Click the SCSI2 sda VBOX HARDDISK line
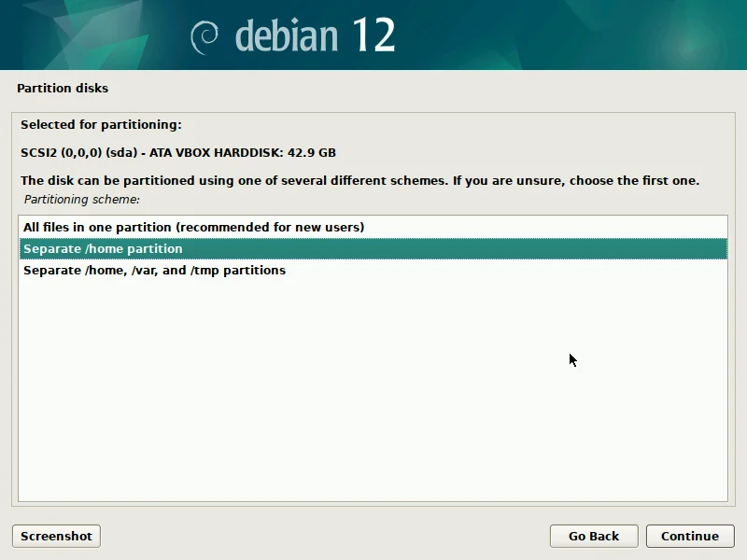This screenshot has height=560, width=747. [178, 153]
